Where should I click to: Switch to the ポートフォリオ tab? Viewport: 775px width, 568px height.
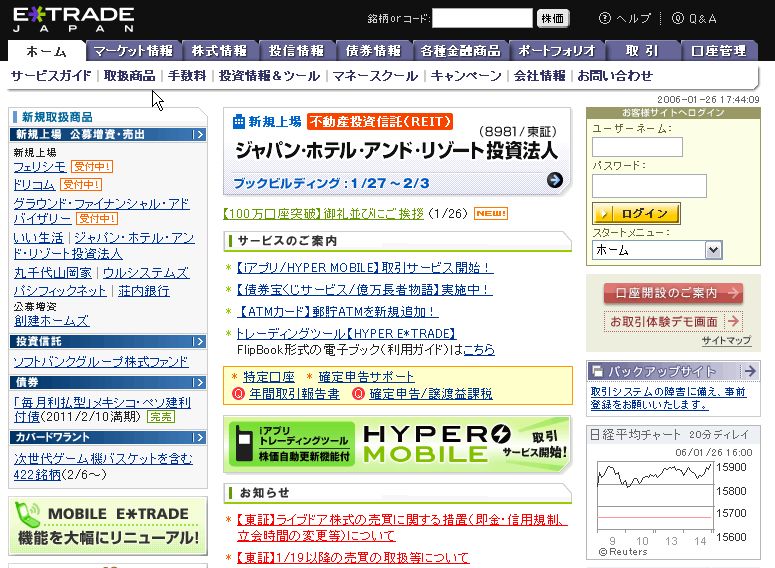558,51
